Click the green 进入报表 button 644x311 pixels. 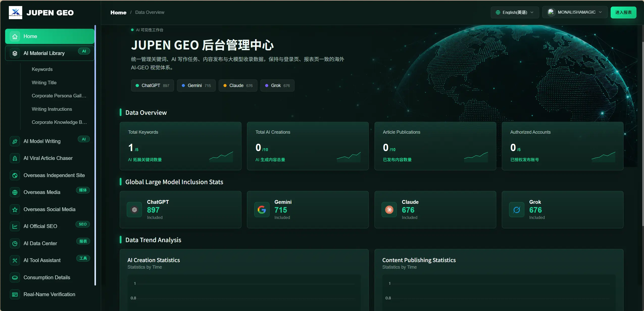pos(623,12)
